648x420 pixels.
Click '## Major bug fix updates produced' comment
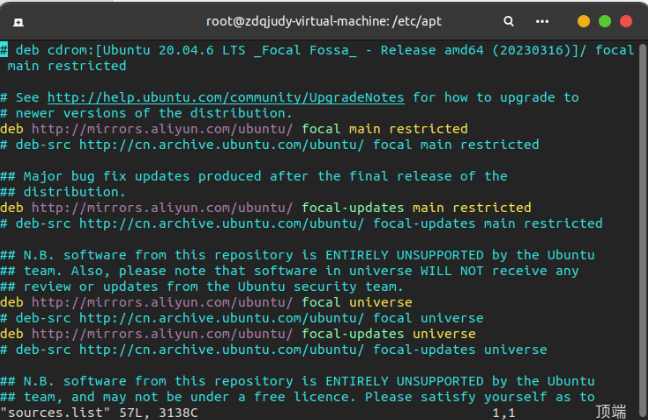[254, 177]
